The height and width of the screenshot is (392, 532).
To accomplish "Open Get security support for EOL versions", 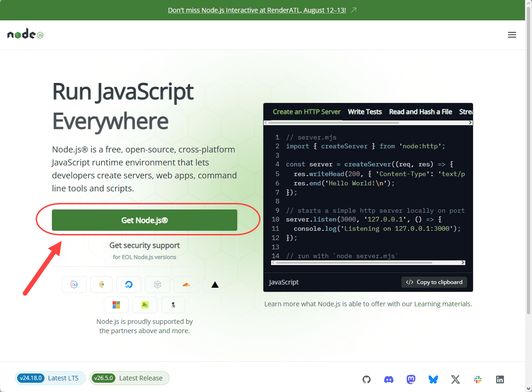I will coord(145,250).
